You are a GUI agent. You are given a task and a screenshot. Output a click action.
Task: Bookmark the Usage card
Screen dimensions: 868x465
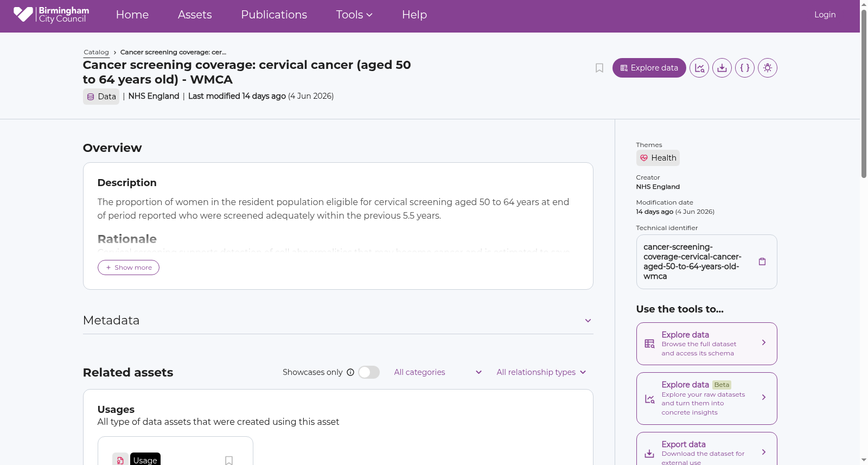point(229,460)
